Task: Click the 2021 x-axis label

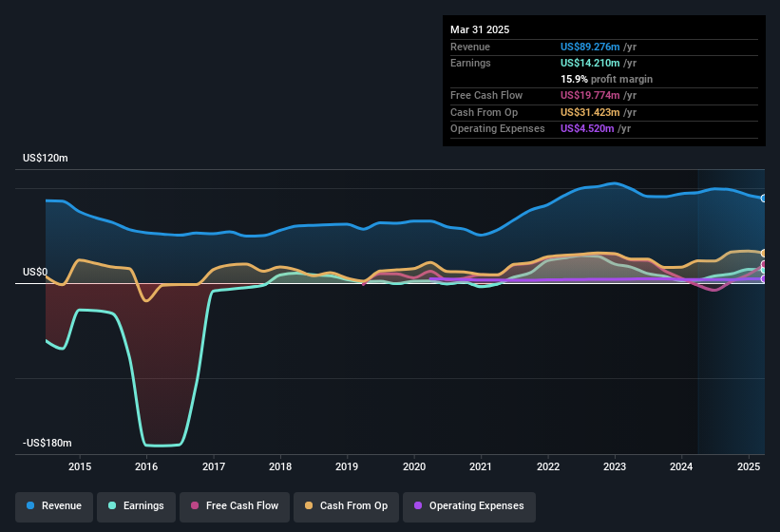Action: [x=481, y=466]
